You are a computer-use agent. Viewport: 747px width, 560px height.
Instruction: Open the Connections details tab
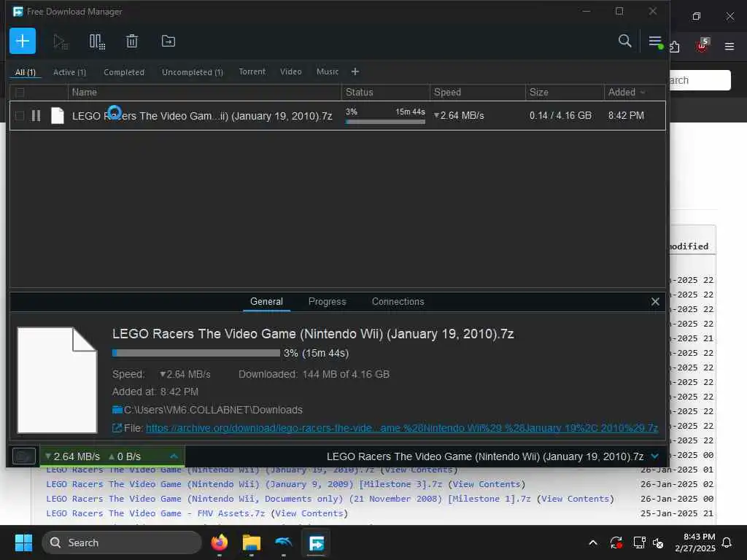click(398, 301)
